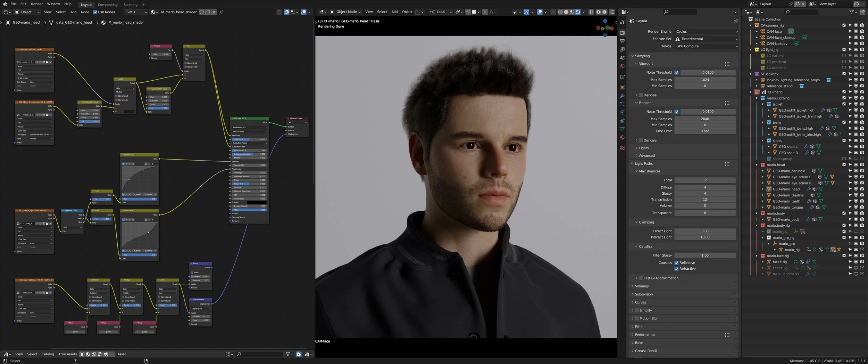Screen dimensions: 868x364
Task: Add a new workspace with plus button
Action: click(x=144, y=5)
